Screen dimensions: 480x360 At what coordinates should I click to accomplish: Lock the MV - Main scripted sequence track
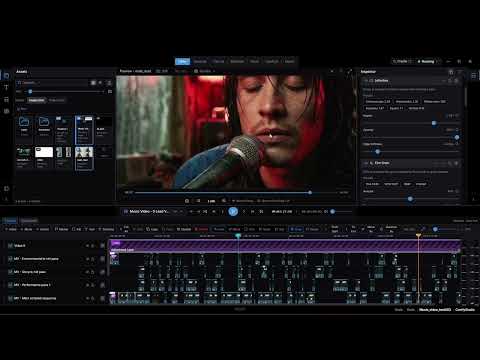click(x=93, y=298)
